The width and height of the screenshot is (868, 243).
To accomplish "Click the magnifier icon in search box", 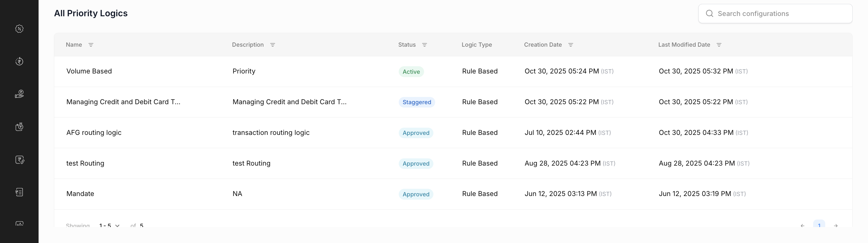I will click(709, 14).
